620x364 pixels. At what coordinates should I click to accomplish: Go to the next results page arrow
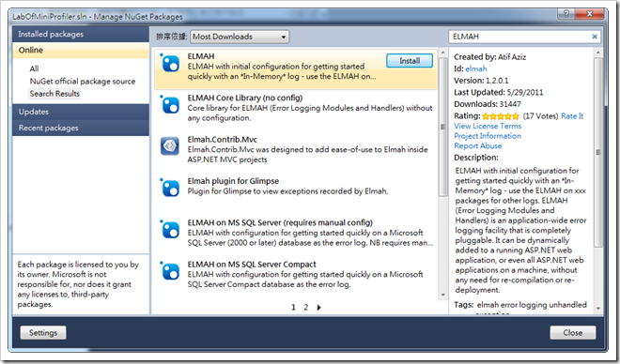click(318, 307)
